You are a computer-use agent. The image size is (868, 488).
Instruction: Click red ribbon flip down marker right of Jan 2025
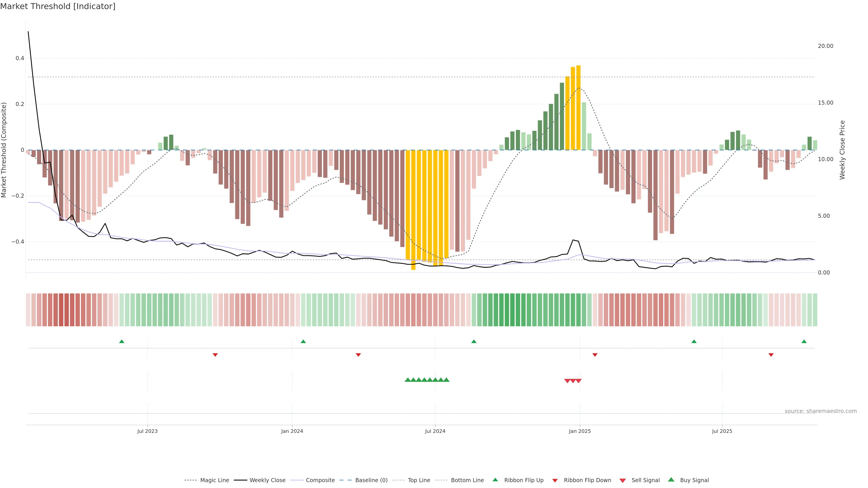click(x=595, y=355)
